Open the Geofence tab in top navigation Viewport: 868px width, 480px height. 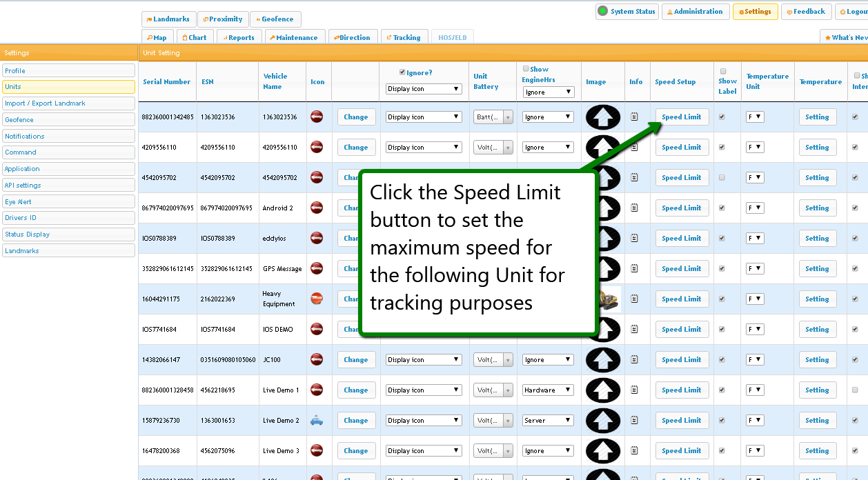click(275, 19)
